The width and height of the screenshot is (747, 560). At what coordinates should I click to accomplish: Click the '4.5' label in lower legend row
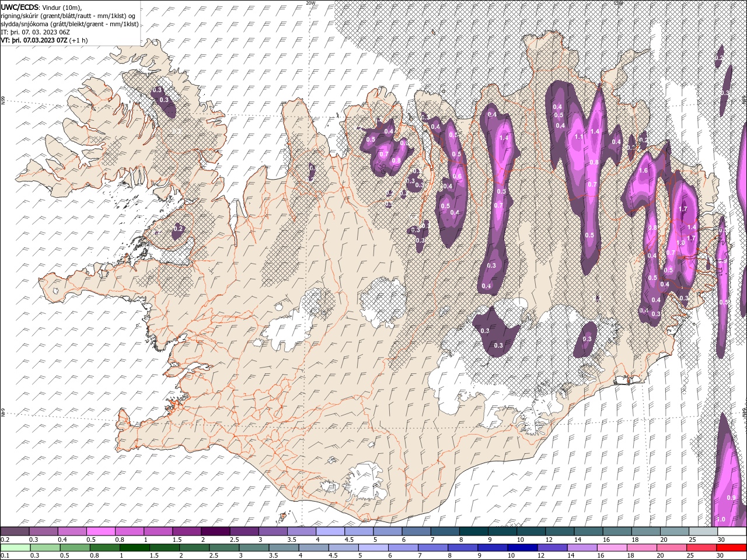coord(333,555)
